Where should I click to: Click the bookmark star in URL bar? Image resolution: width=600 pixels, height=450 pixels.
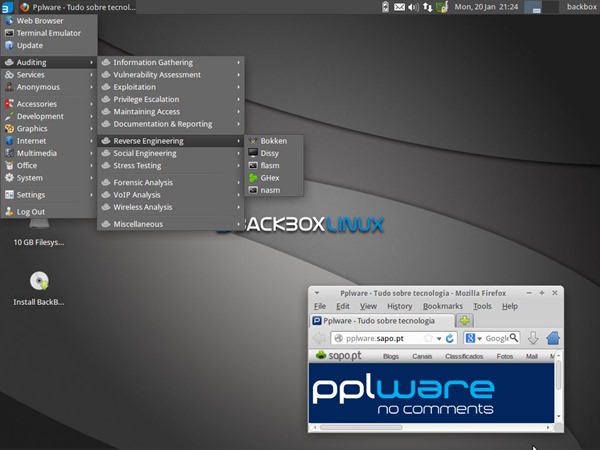coord(428,338)
